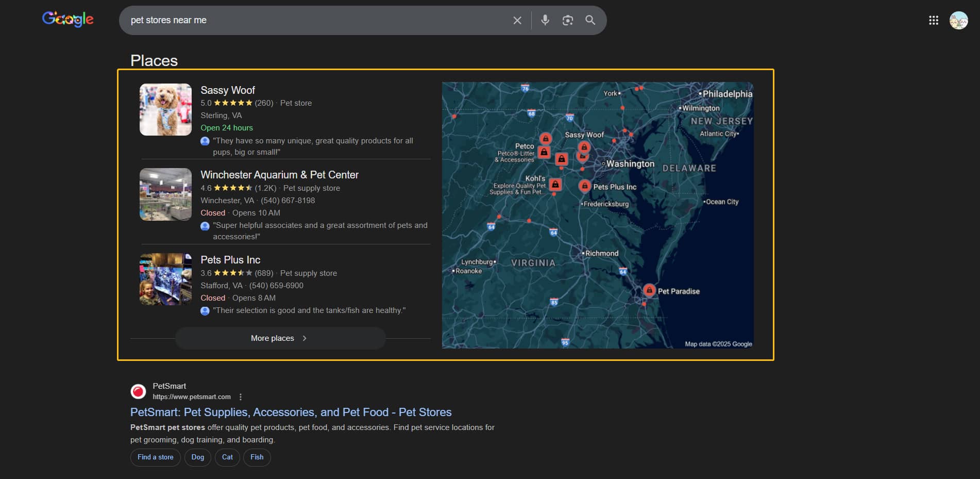Screen dimensions: 980x479
Task: Select the Sassy Woof pin on the map
Action: coord(584,147)
